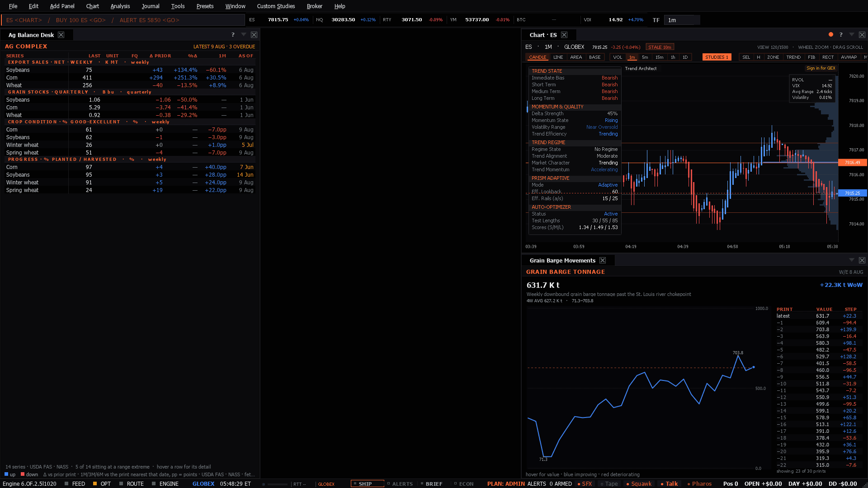Viewport: 868px width, 488px height.
Task: Open the STUDIES 1 button
Action: 717,57
